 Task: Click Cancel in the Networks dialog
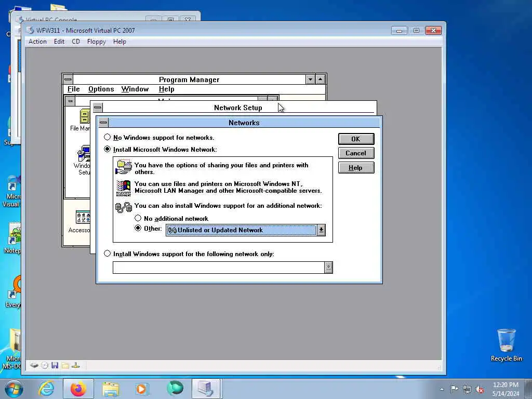click(356, 153)
